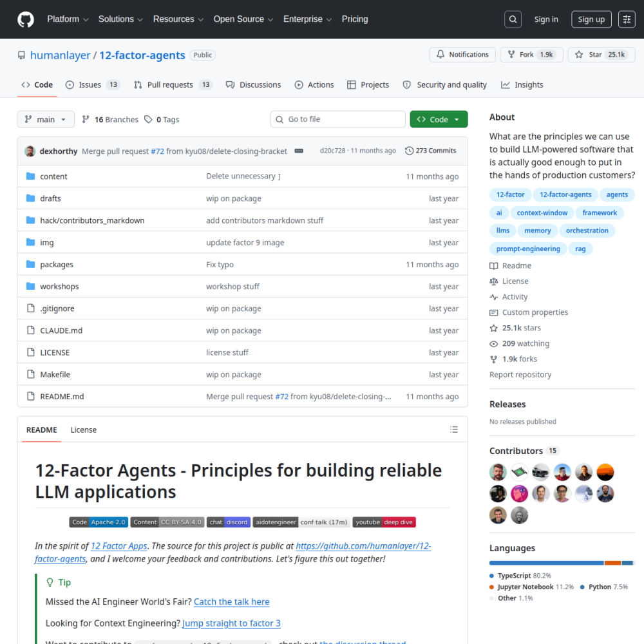Click the workshops folder icon
This screenshot has height=644, width=644.
(30, 287)
